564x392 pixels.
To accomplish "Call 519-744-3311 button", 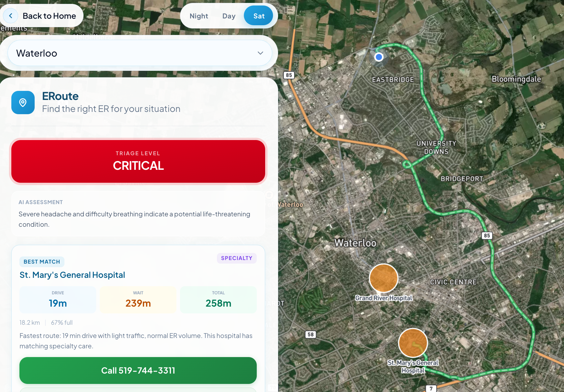I will [x=138, y=371].
